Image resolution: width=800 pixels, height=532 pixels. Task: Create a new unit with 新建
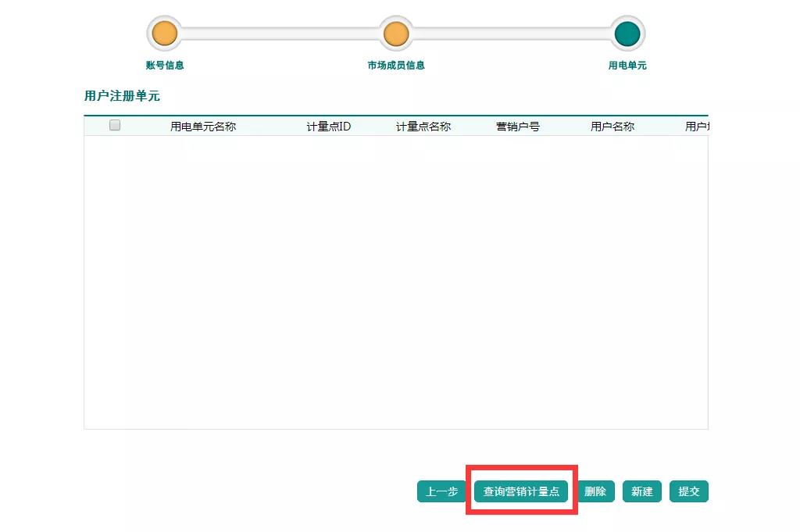coord(642,491)
